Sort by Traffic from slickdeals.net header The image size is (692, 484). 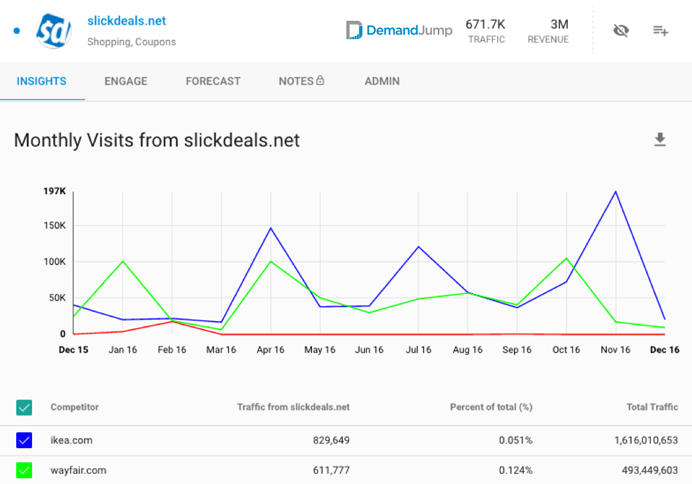[x=293, y=407]
